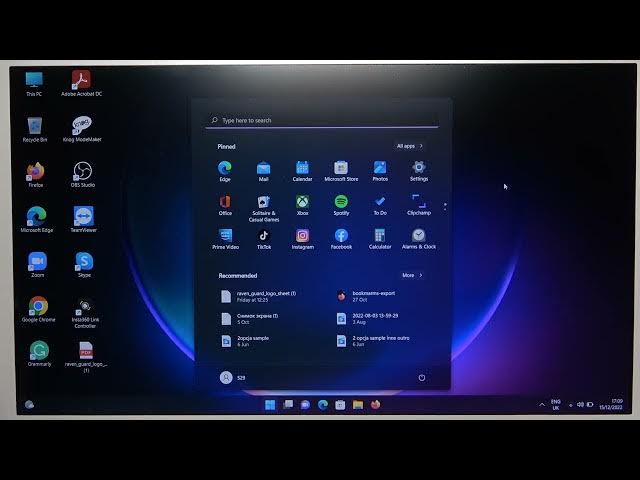Select Insta360 Link Controller shortcut
This screenshot has width=640, height=480.
85,313
